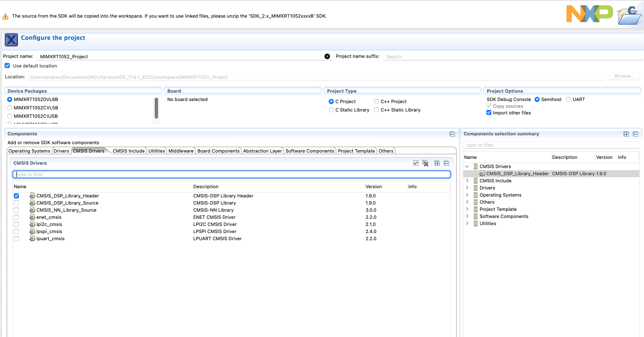The height and width of the screenshot is (337, 644).
Task: Collapse the Components panel via its minimize icon
Action: click(452, 134)
